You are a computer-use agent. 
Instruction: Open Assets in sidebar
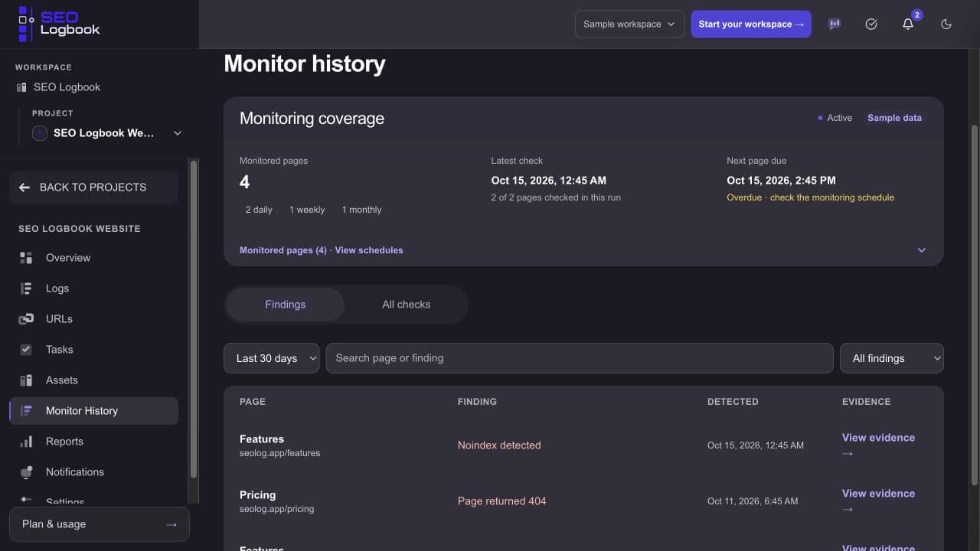pyautogui.click(x=93, y=380)
